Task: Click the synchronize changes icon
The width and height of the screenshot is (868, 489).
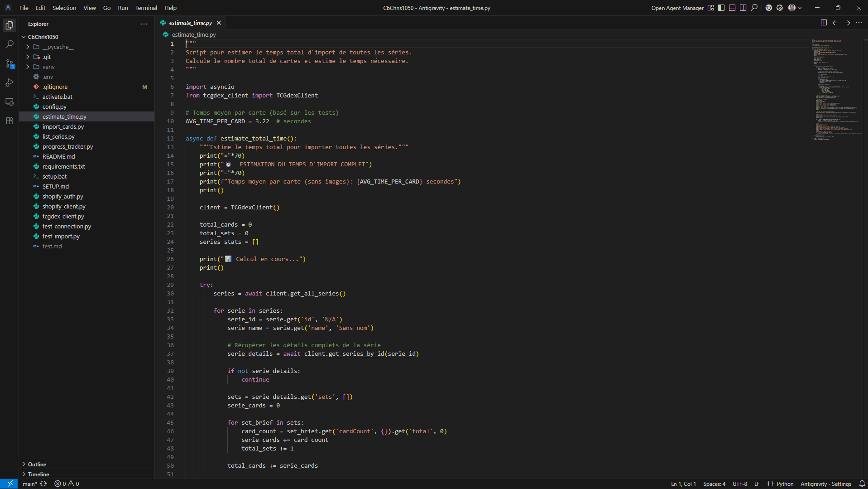Action: (43, 484)
